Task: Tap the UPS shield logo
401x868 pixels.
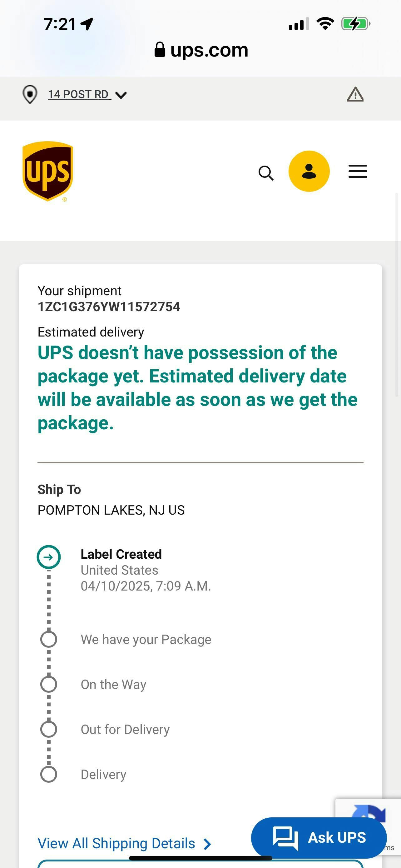Action: pyautogui.click(x=48, y=171)
